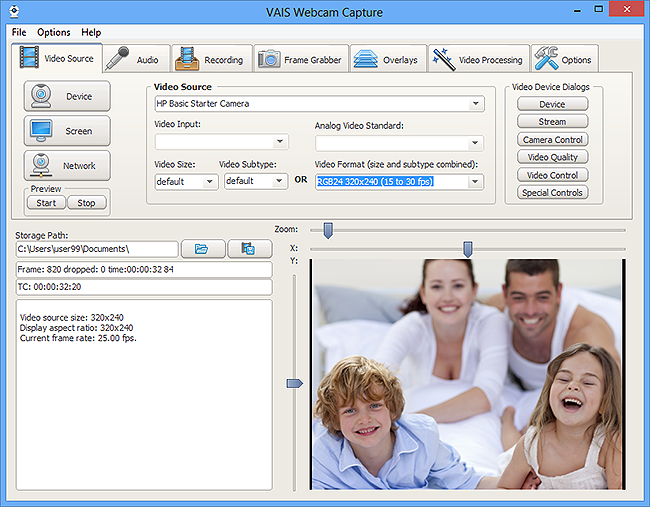
Task: Open the Options menu in menu bar
Action: tap(54, 32)
